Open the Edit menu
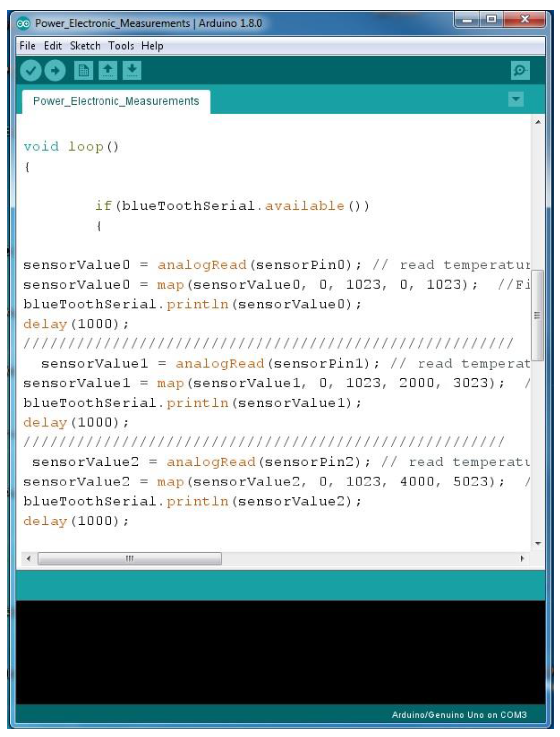Screen dimensions: 560x737 tap(53, 46)
